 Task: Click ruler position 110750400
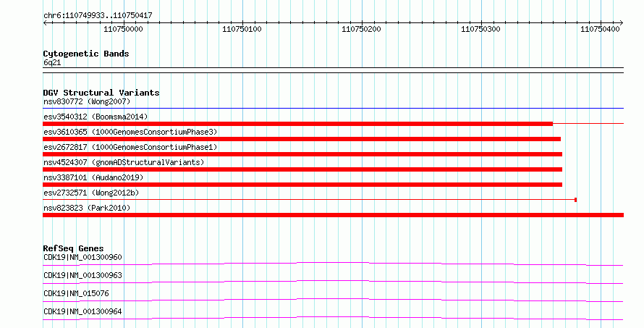point(600,29)
